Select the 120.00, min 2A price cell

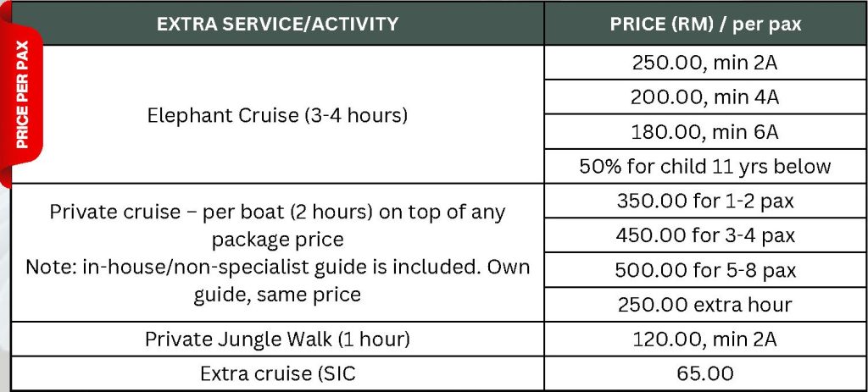(705, 339)
